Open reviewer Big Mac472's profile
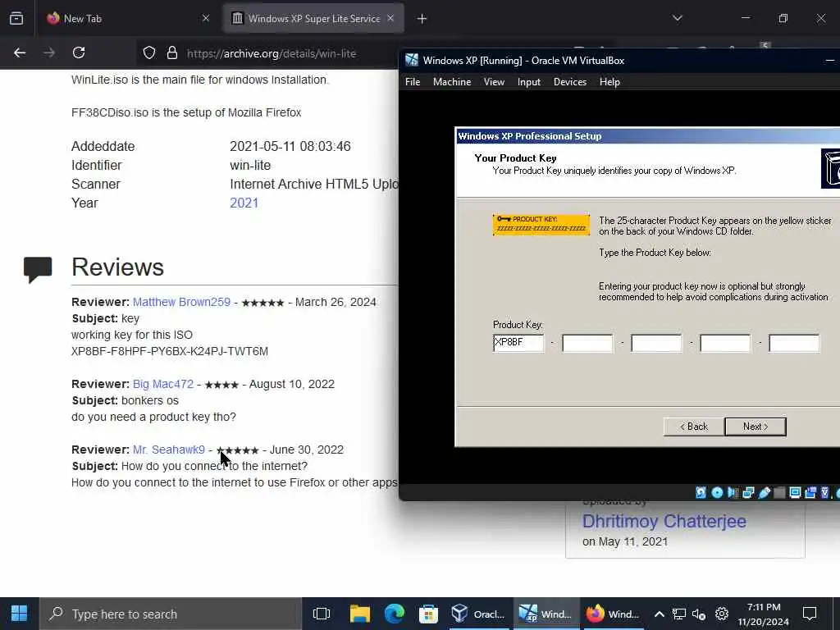 point(163,384)
